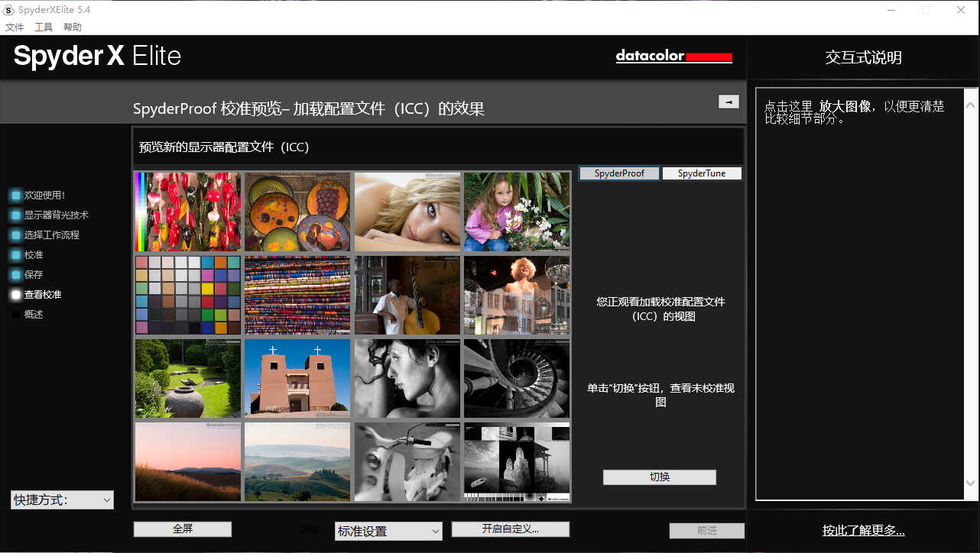Open the 按此了解更多... link
This screenshot has width=980, height=553.
click(x=864, y=531)
